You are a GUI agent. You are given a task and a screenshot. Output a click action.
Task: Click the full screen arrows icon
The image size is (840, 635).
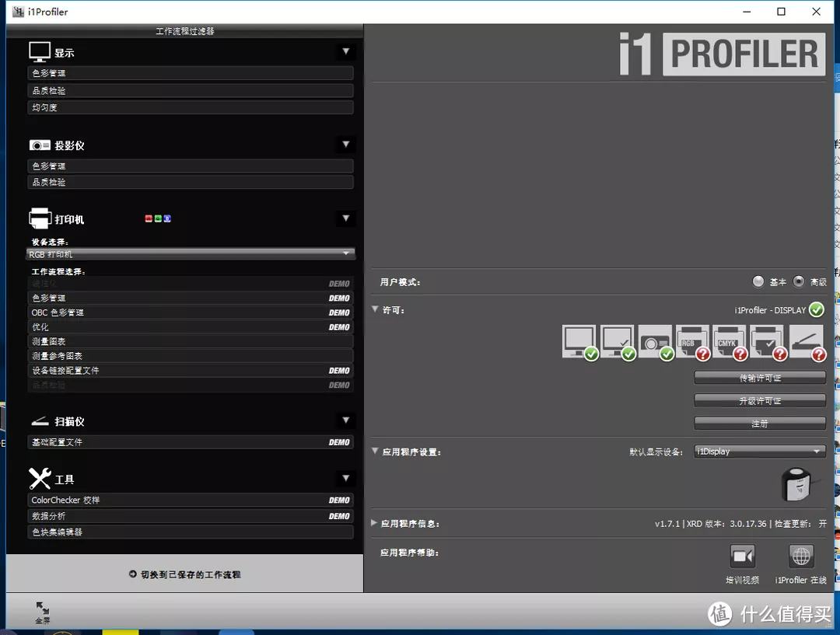pos(42,609)
